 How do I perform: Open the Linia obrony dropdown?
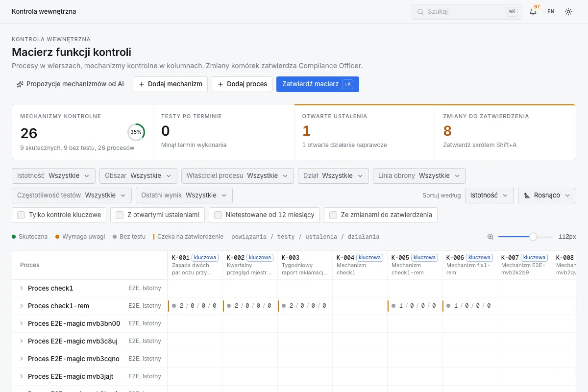[419, 176]
